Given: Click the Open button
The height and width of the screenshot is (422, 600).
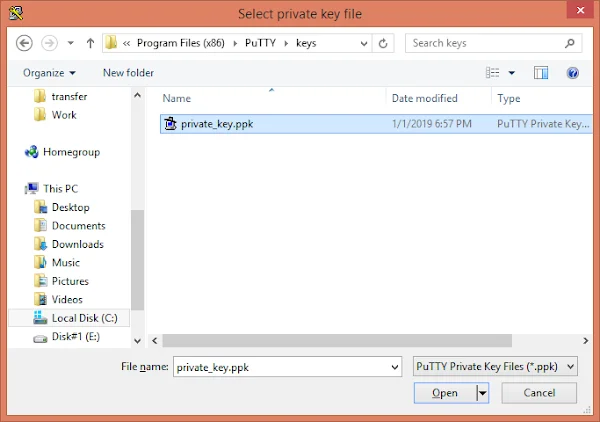Looking at the screenshot, I should (445, 393).
